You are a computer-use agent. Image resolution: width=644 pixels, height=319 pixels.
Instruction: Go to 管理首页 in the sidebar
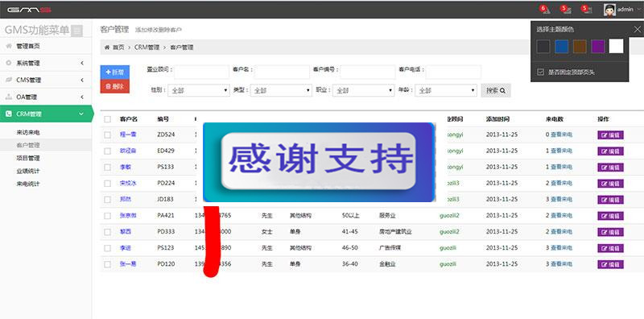point(46,46)
